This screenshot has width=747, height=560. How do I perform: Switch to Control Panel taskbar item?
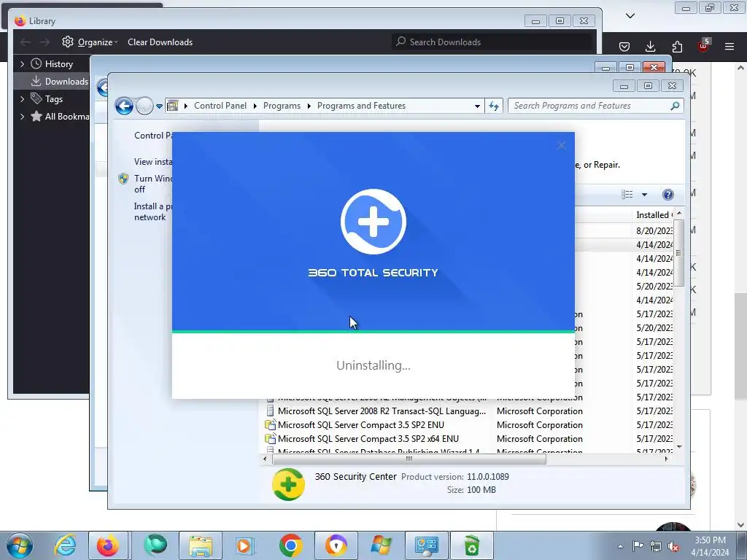[x=426, y=545]
